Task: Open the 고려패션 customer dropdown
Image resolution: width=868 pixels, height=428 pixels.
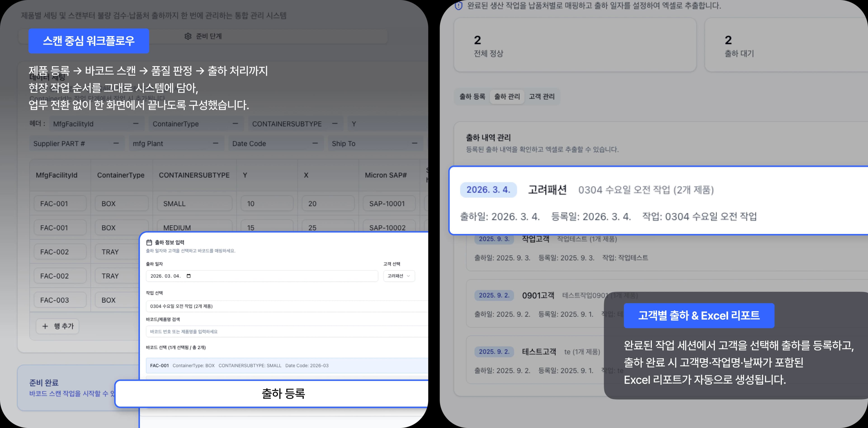Action: [399, 276]
